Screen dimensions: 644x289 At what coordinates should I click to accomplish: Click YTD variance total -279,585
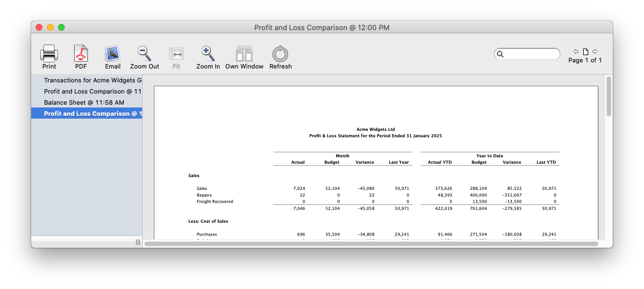click(x=511, y=209)
